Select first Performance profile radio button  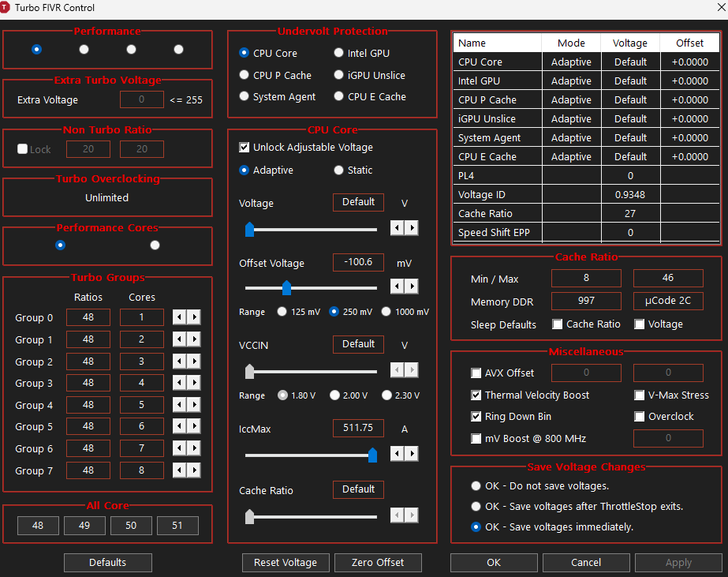click(x=37, y=49)
